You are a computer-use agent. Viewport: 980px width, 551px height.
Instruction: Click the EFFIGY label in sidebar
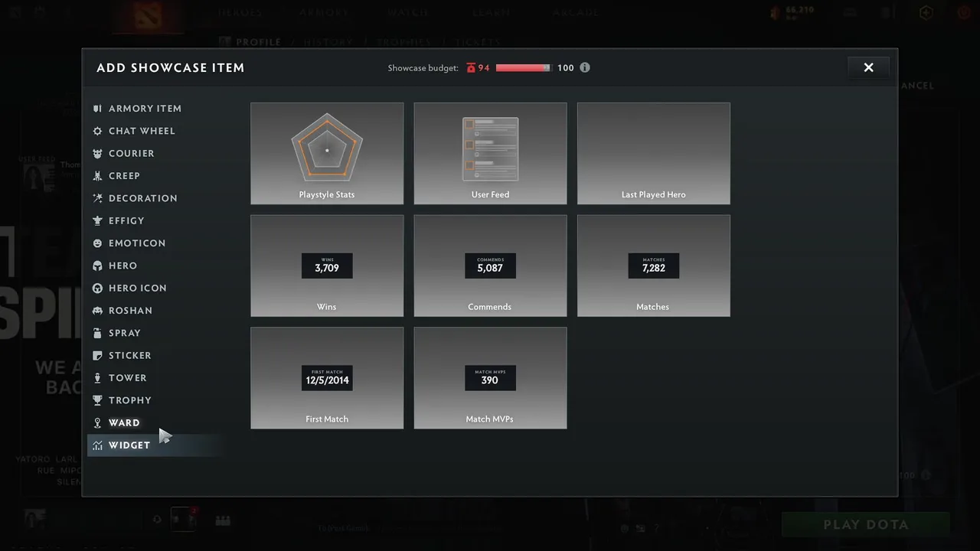[126, 220]
